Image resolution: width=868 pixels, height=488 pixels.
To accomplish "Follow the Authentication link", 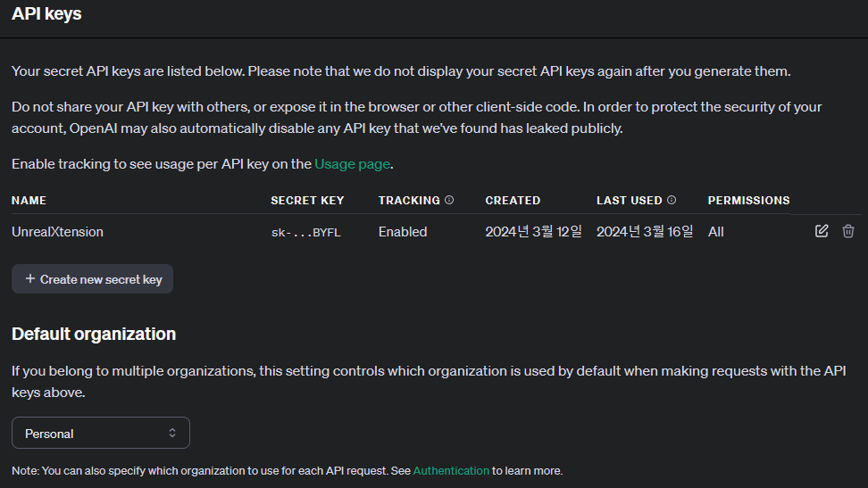I will [x=451, y=470].
